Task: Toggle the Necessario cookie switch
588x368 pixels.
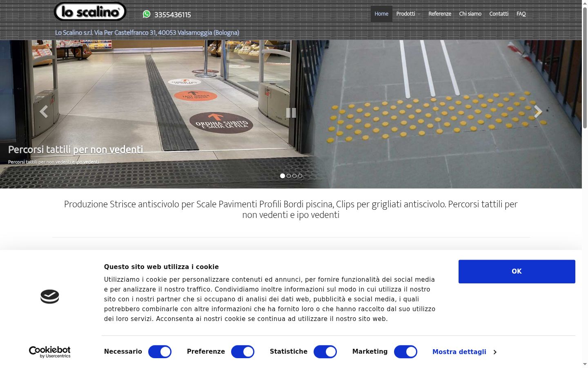Action: pyautogui.click(x=160, y=352)
